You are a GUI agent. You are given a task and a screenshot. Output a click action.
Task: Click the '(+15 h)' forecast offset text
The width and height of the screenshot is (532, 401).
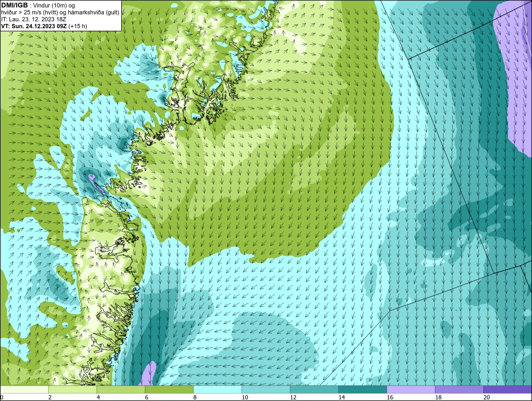coord(78,26)
